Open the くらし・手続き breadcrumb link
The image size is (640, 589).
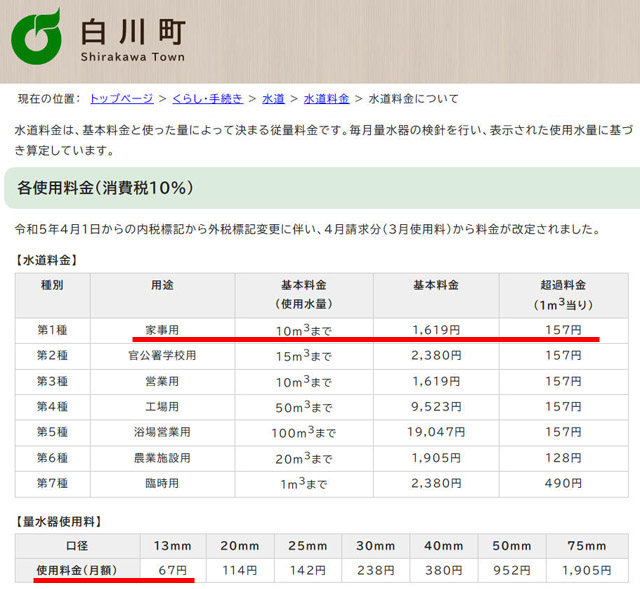[x=208, y=98]
